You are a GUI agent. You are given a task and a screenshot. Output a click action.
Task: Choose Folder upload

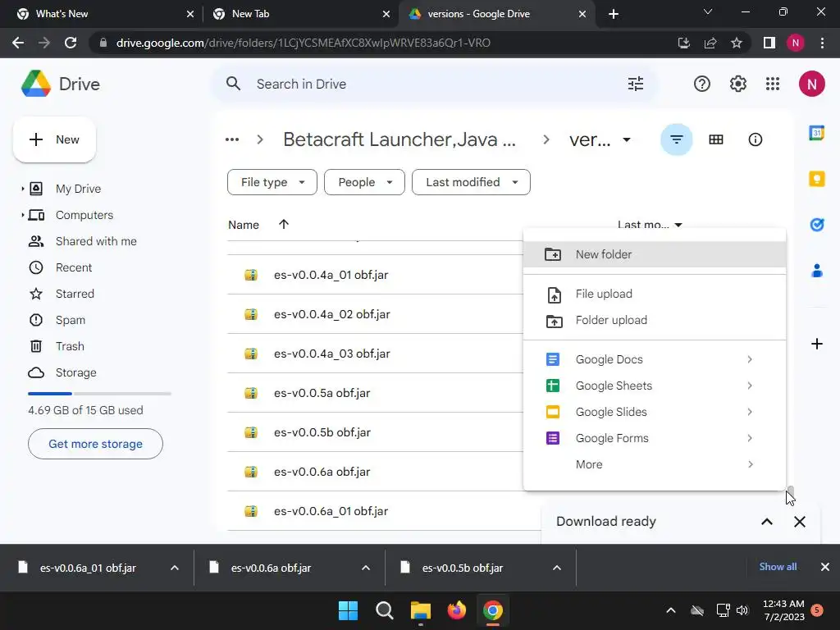654,321
